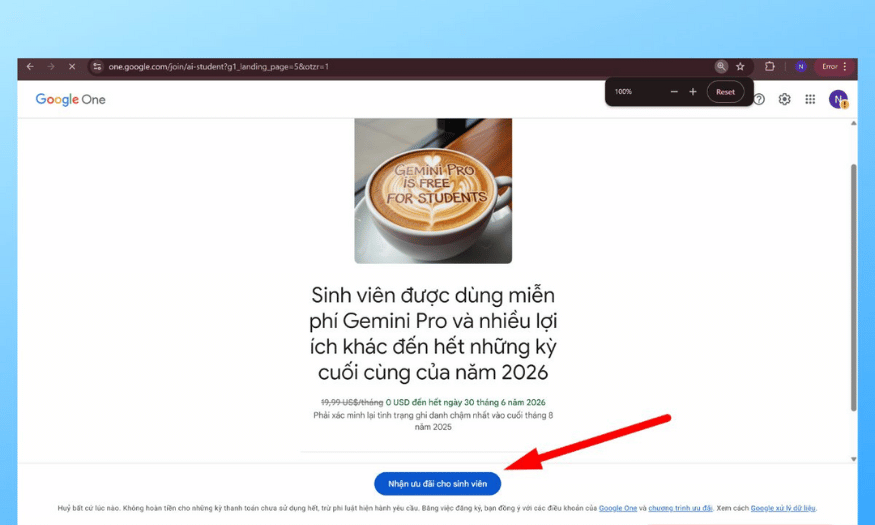The image size is (875, 525).
Task: Decrease zoom with the minus button
Action: (x=674, y=91)
